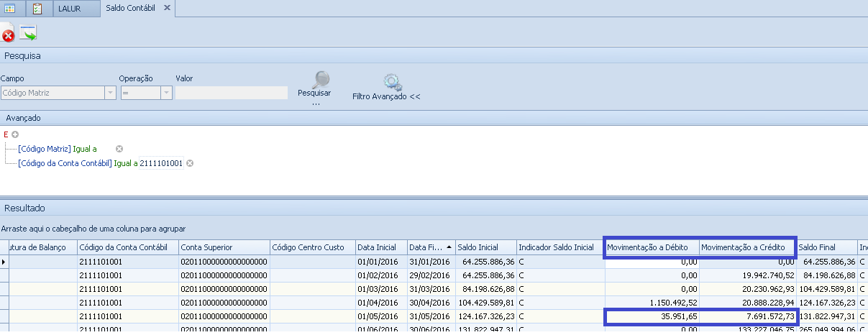Click the Pesquisar magnifying glass icon

tap(321, 79)
